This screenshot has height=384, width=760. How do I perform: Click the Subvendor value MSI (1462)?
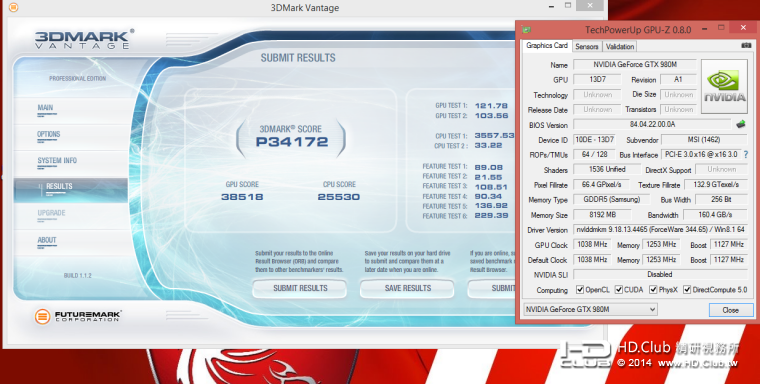pyautogui.click(x=704, y=140)
